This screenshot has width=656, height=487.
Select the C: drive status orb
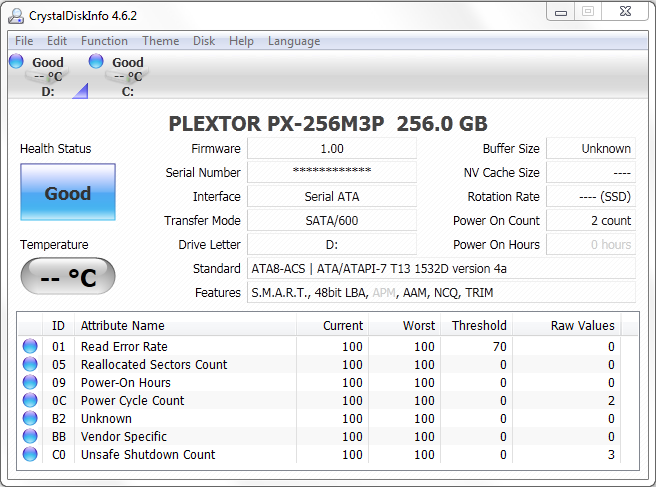pos(96,62)
